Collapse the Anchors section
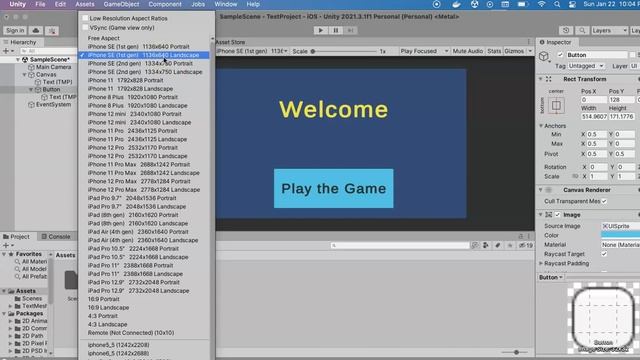Screen dimensions: 640x360 tap(541, 126)
